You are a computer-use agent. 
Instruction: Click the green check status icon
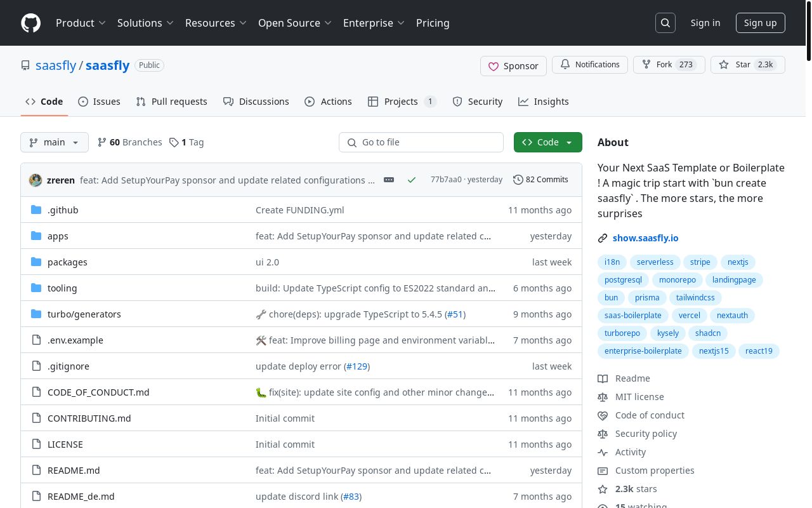(x=412, y=180)
